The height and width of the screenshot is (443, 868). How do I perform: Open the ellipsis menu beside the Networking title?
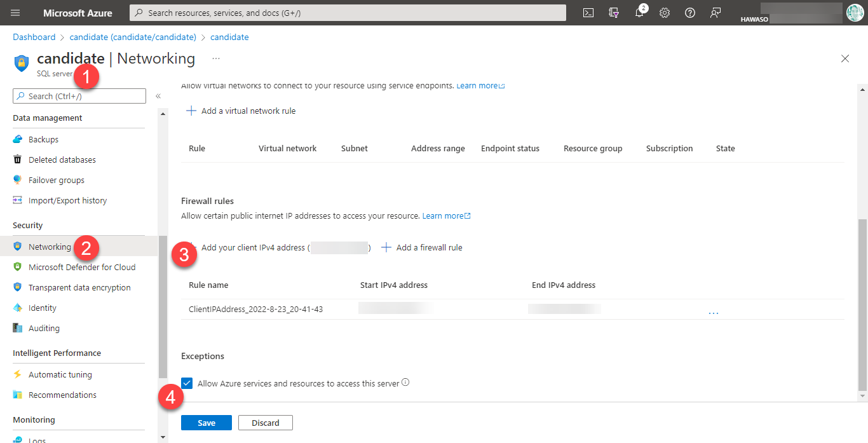point(215,58)
